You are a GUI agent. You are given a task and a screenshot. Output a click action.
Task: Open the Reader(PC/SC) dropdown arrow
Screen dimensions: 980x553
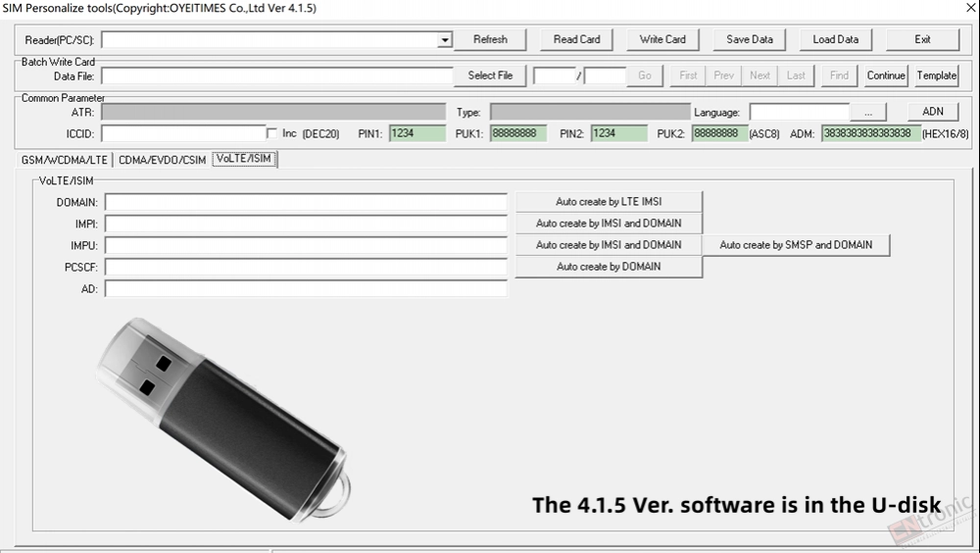pyautogui.click(x=444, y=40)
